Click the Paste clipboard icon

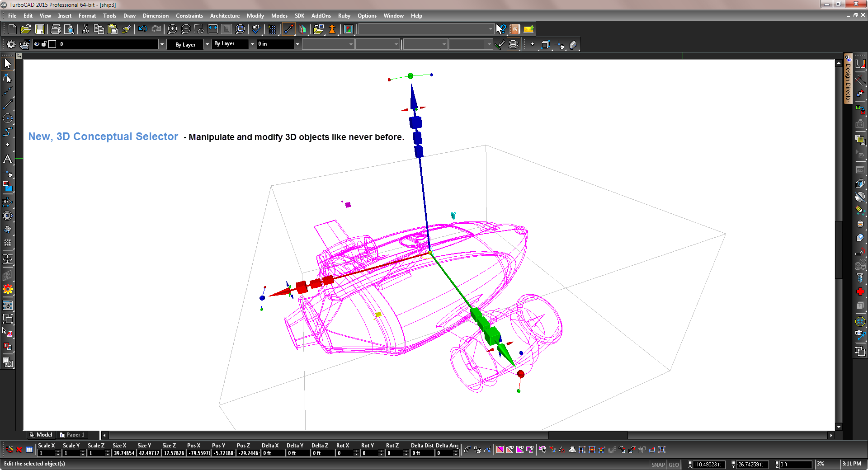113,29
